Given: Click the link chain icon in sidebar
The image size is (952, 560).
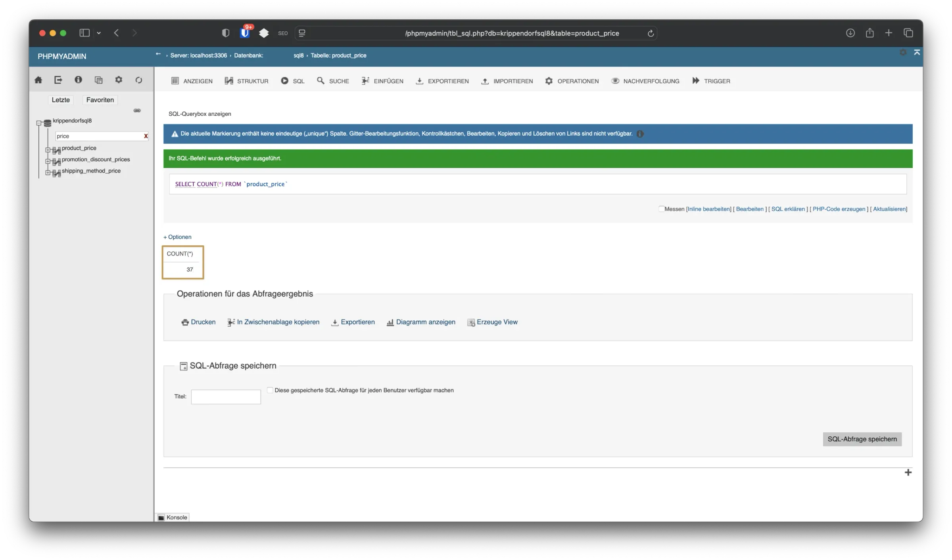Looking at the screenshot, I should [137, 111].
